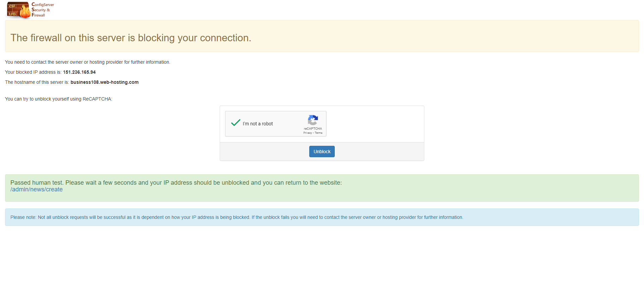The height and width of the screenshot is (303, 644).
Task: Select the blocked IP address 151.236.165.94
Action: [79, 72]
